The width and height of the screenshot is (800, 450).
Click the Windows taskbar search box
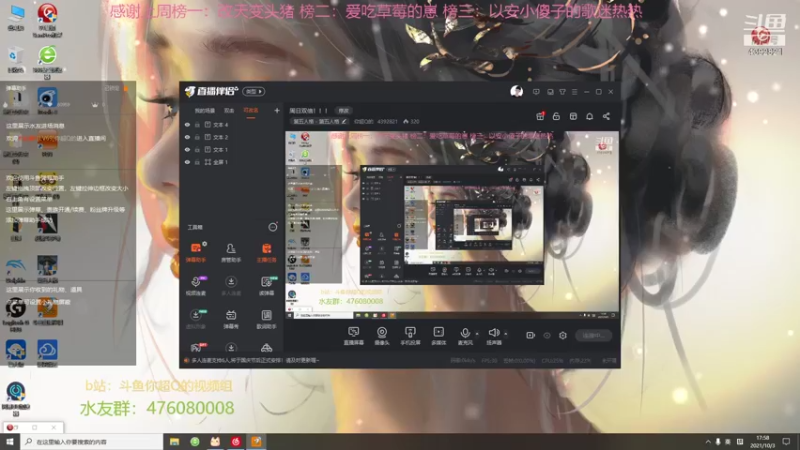[92, 442]
